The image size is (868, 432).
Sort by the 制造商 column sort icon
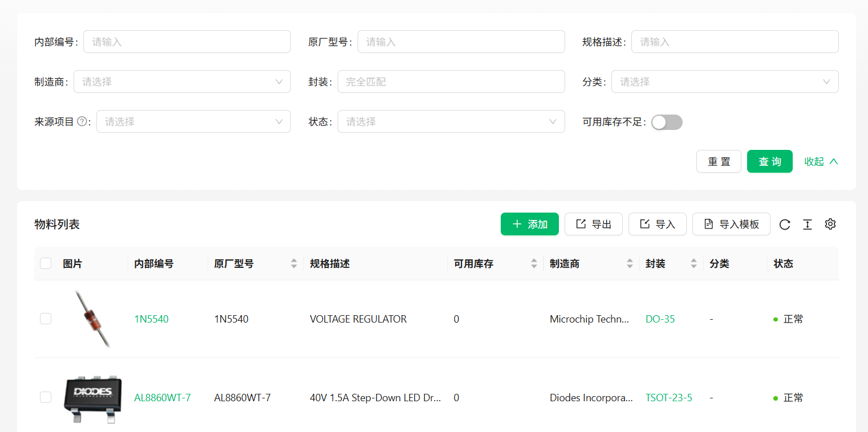(x=630, y=263)
